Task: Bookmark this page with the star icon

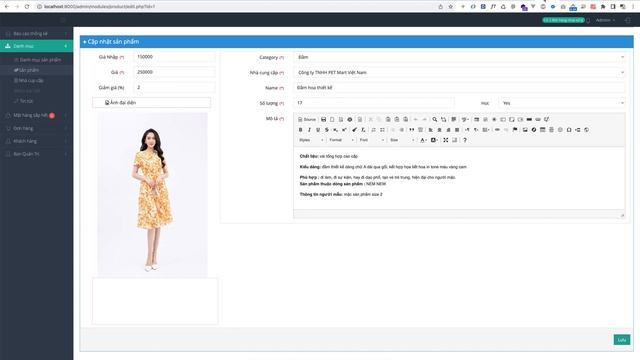Action: [x=451, y=7]
